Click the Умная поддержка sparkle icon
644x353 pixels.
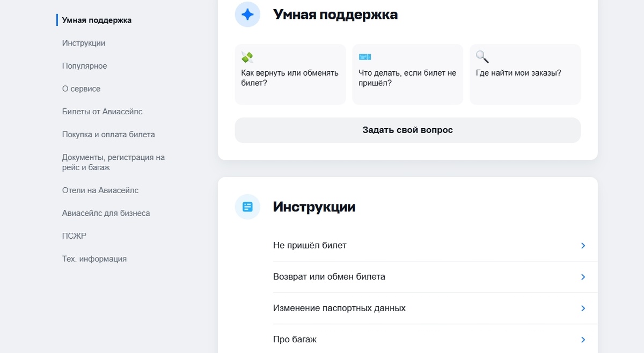click(x=247, y=14)
